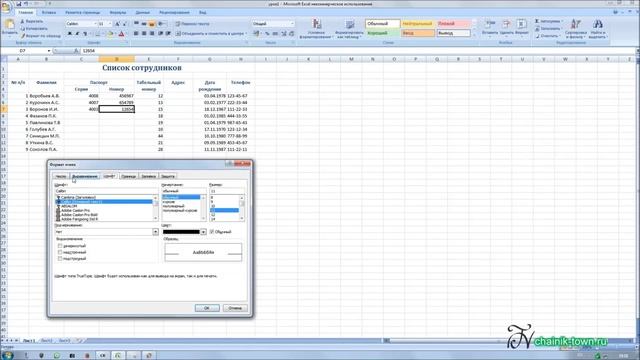
Task: Toggle the subscript (подстрочный) checkbox
Action: pos(60,259)
